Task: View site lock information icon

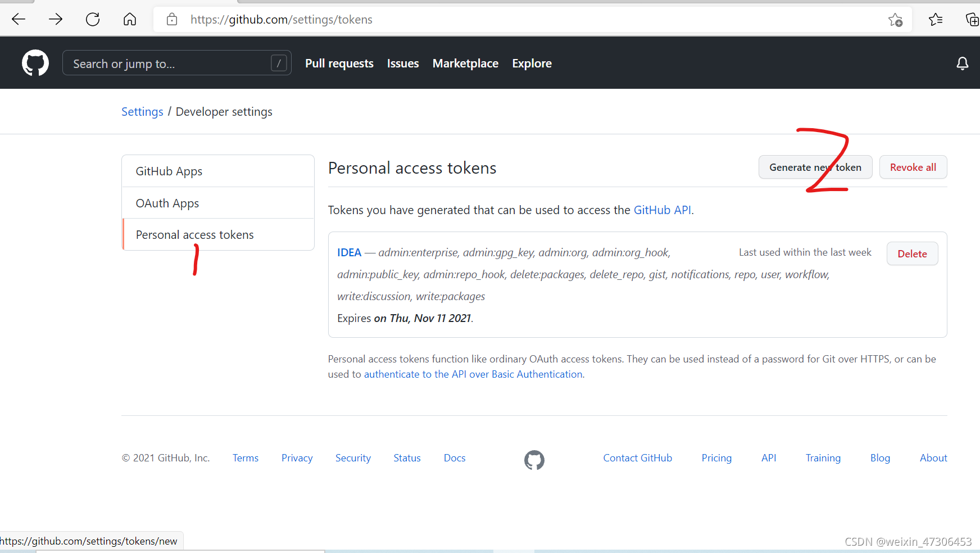Action: (172, 20)
